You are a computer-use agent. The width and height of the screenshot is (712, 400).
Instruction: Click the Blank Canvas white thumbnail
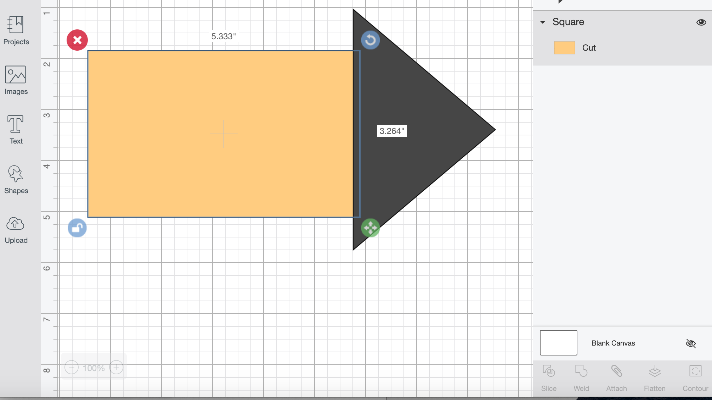click(559, 343)
